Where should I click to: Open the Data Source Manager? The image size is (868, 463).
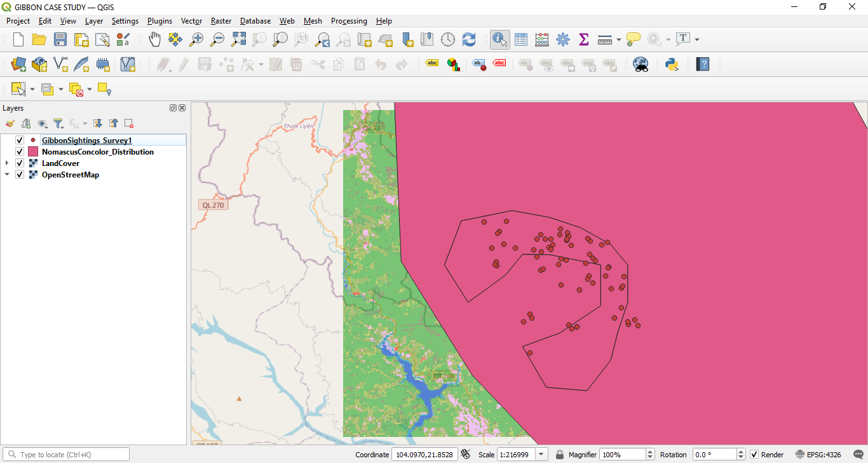[18, 64]
